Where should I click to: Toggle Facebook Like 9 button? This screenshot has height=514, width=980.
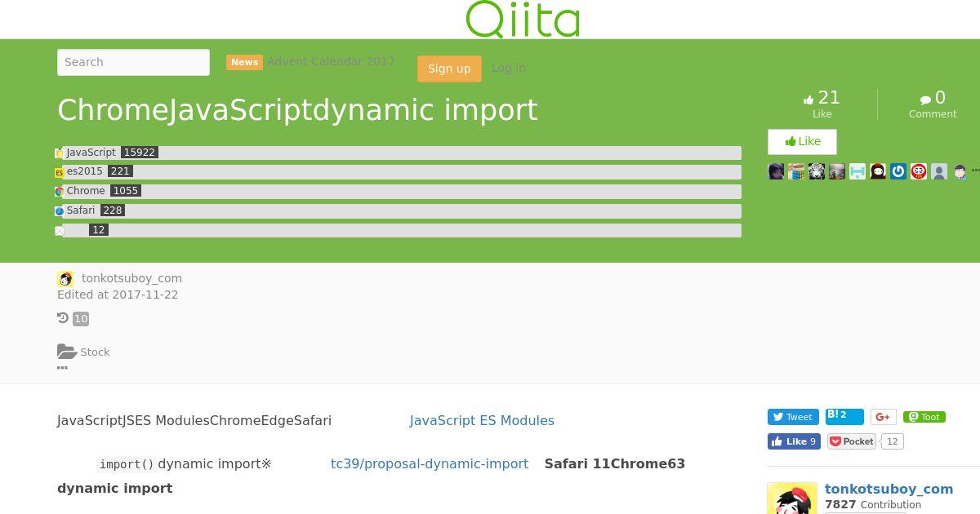tap(794, 441)
